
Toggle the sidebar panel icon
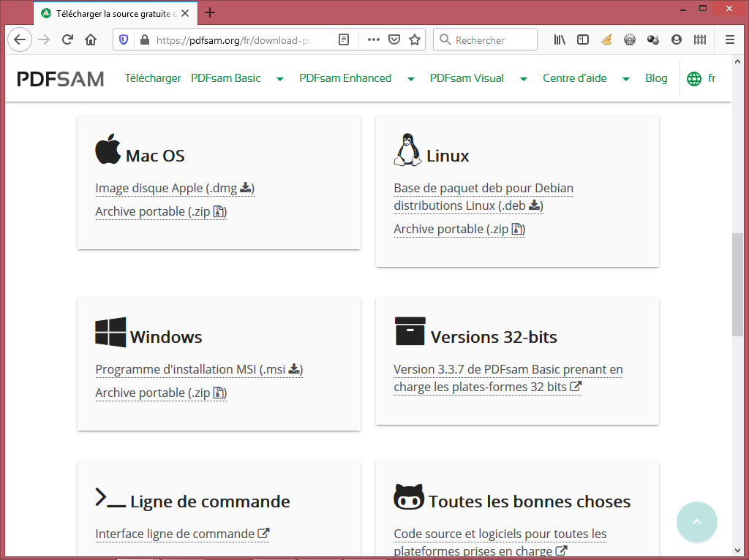tap(583, 39)
